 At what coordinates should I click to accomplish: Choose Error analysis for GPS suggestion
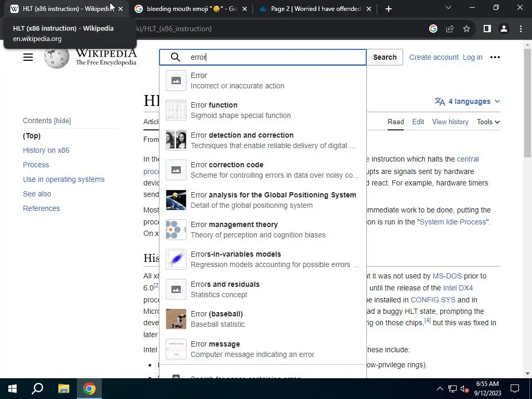click(262, 200)
